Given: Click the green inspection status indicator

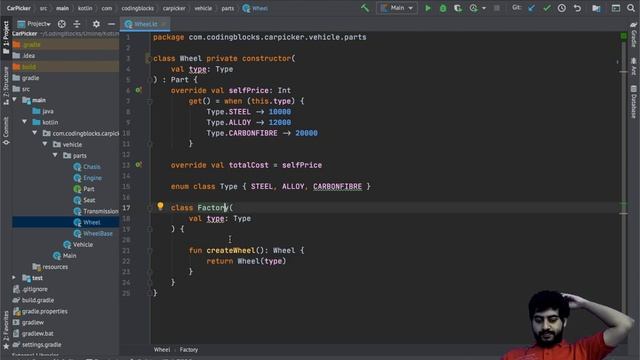Looking at the screenshot, I should (623, 37).
